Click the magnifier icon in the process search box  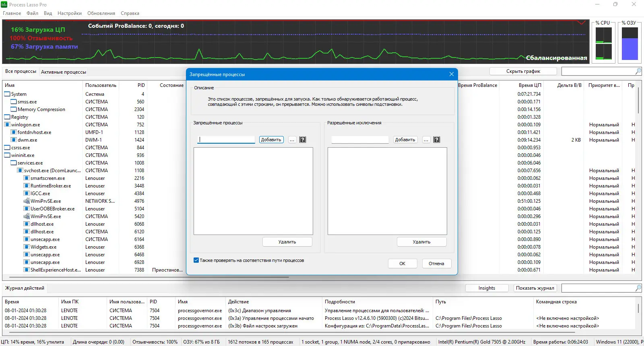coord(638,71)
